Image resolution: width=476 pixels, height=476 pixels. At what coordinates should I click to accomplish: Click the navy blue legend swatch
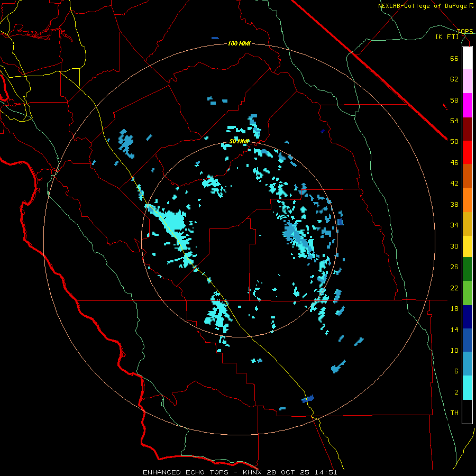click(x=467, y=317)
